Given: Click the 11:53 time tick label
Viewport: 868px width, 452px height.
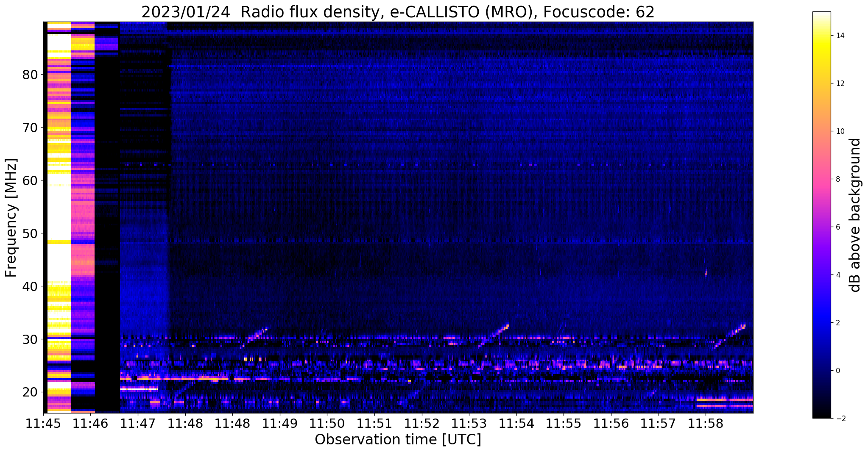Looking at the screenshot, I should 469,423.
